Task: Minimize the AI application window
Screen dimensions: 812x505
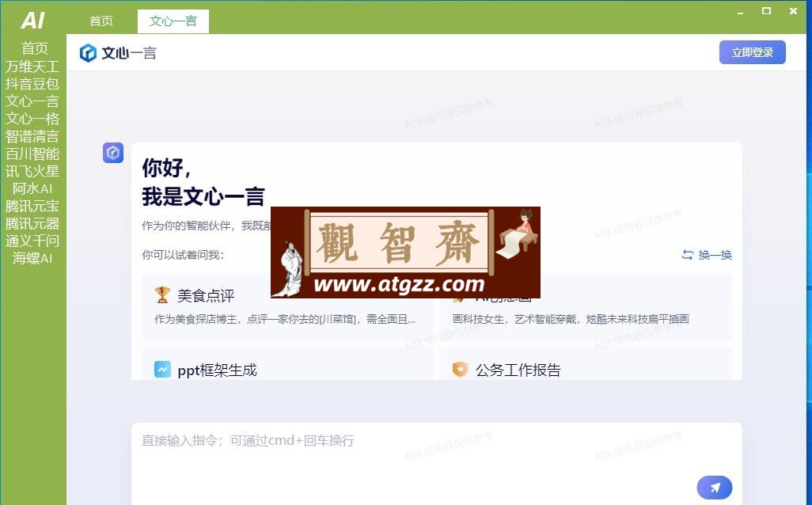Action: pos(741,11)
